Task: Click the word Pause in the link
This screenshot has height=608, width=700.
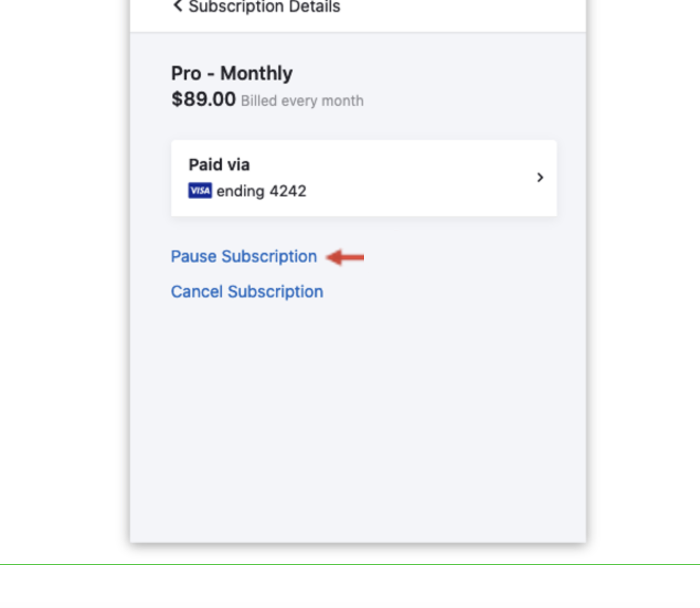Action: coord(193,257)
